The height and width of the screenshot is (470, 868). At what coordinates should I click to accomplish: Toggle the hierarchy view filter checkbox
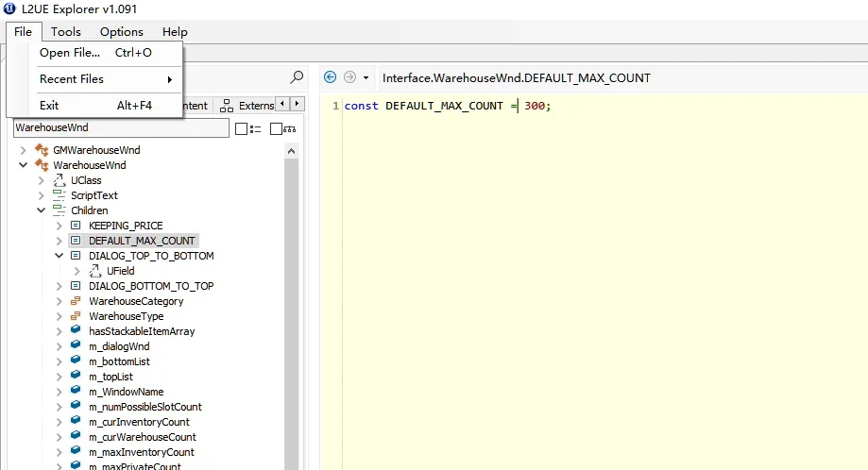coord(276,129)
